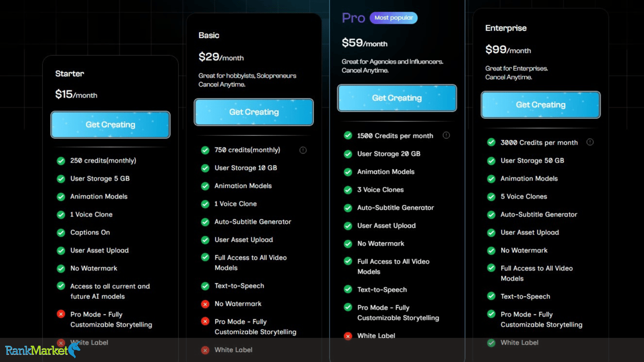Click 'User Asset Upload' in Pro plan
The width and height of the screenshot is (644, 362).
[387, 226]
